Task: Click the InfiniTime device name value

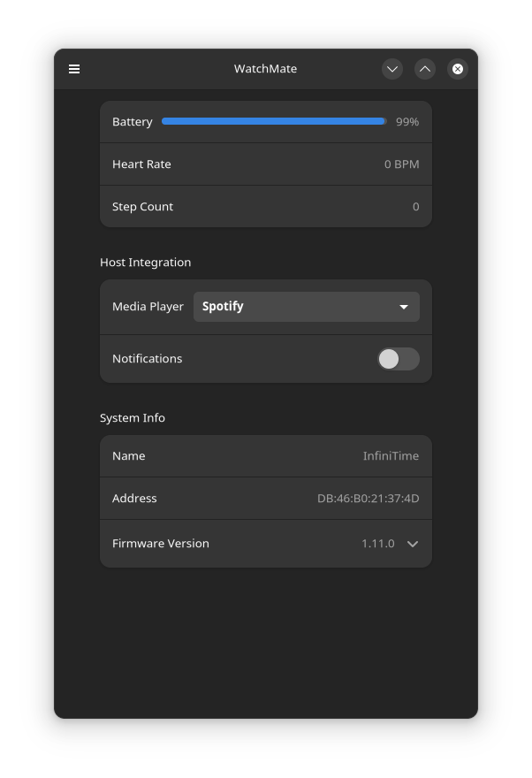Action: tap(391, 456)
